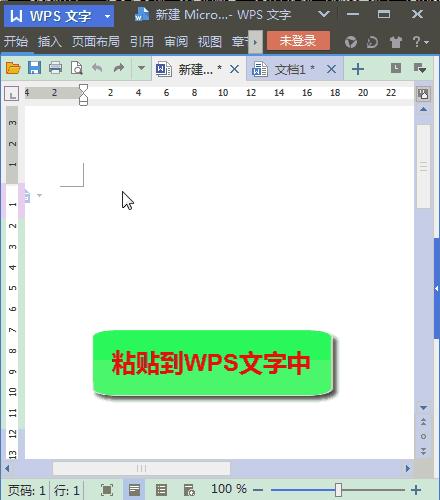Redo action with redo arrow
440x500 pixels.
click(119, 68)
